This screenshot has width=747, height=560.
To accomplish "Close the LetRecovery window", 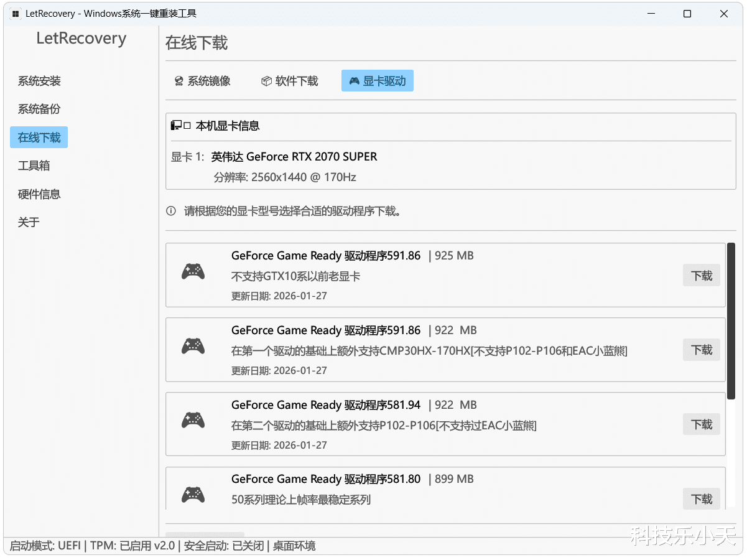I will [x=724, y=14].
